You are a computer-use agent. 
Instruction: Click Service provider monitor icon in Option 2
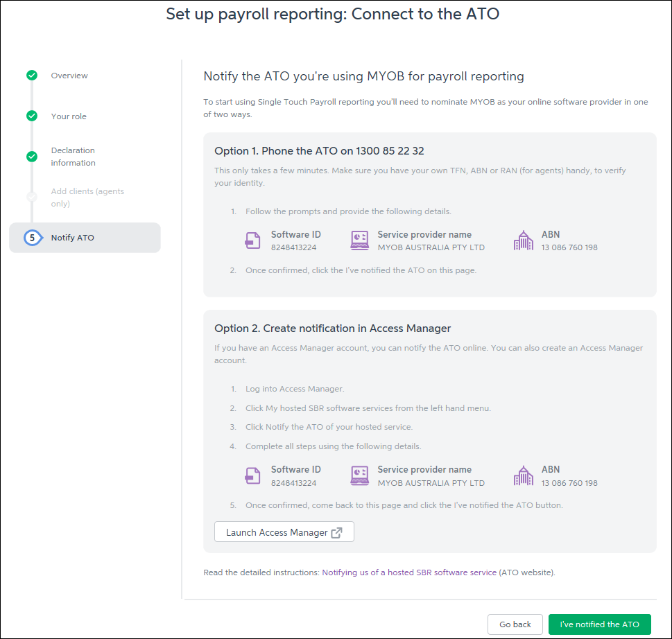coord(359,475)
